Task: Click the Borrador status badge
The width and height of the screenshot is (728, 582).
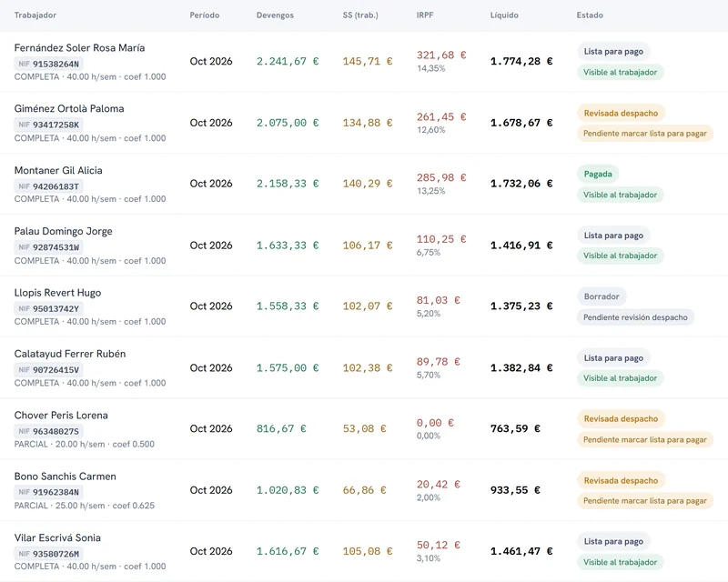Action: click(602, 296)
